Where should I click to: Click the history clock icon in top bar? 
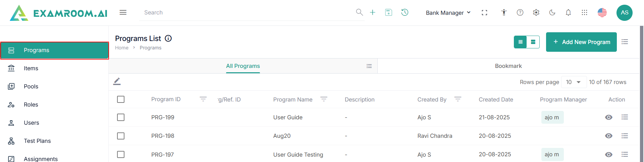[405, 12]
